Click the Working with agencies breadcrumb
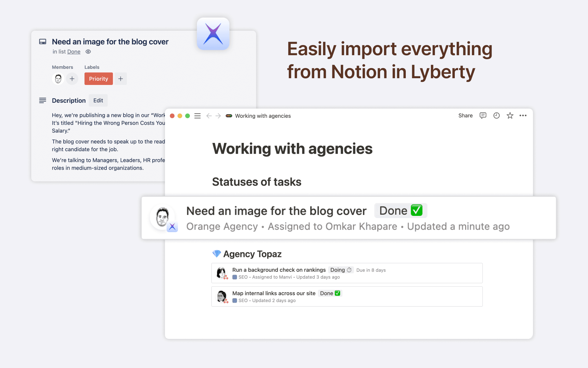Viewport: 588px width, 368px height. pos(263,116)
